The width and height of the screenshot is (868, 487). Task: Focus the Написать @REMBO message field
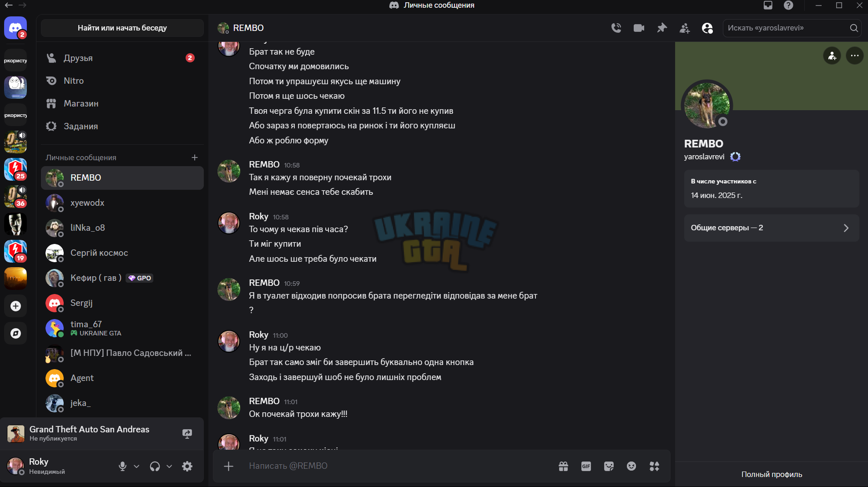tap(396, 466)
